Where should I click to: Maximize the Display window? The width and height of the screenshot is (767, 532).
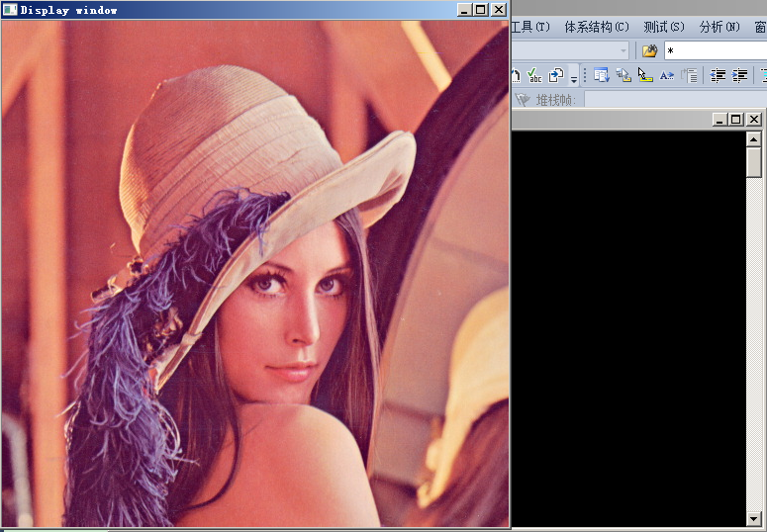481,10
